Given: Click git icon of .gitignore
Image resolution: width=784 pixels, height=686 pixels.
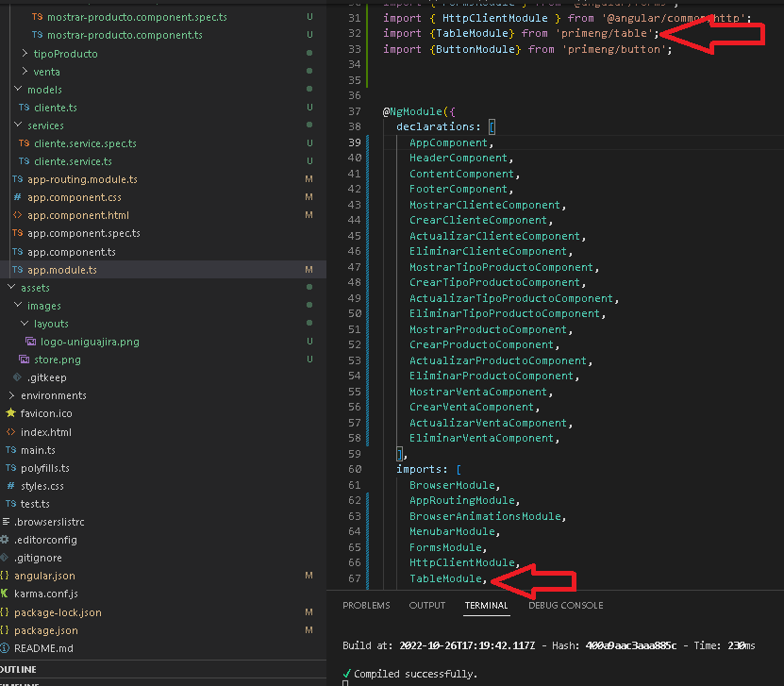Looking at the screenshot, I should pos(5,558).
